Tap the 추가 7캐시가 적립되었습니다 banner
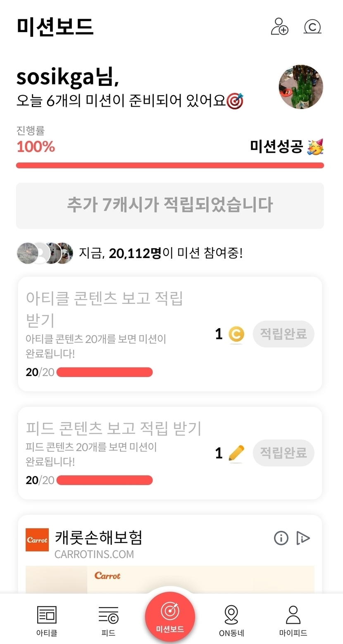The image size is (343, 644). point(170,205)
